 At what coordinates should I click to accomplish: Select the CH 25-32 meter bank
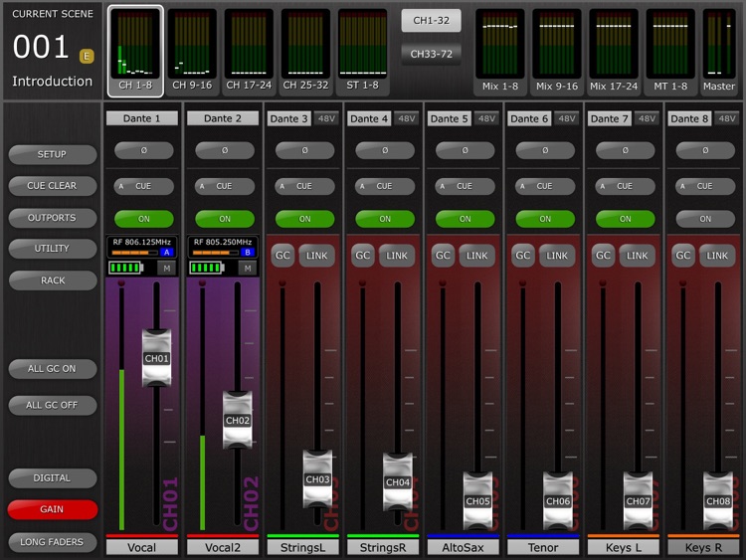pos(305,51)
